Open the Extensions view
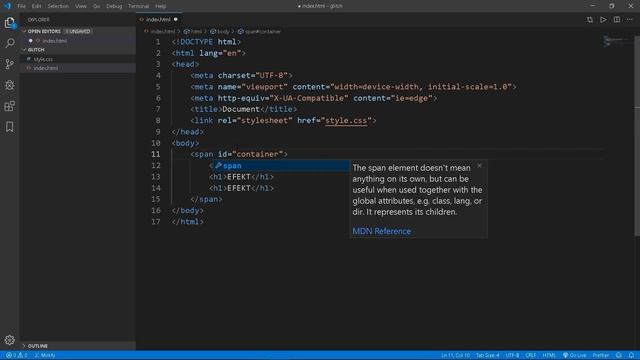 9,106
